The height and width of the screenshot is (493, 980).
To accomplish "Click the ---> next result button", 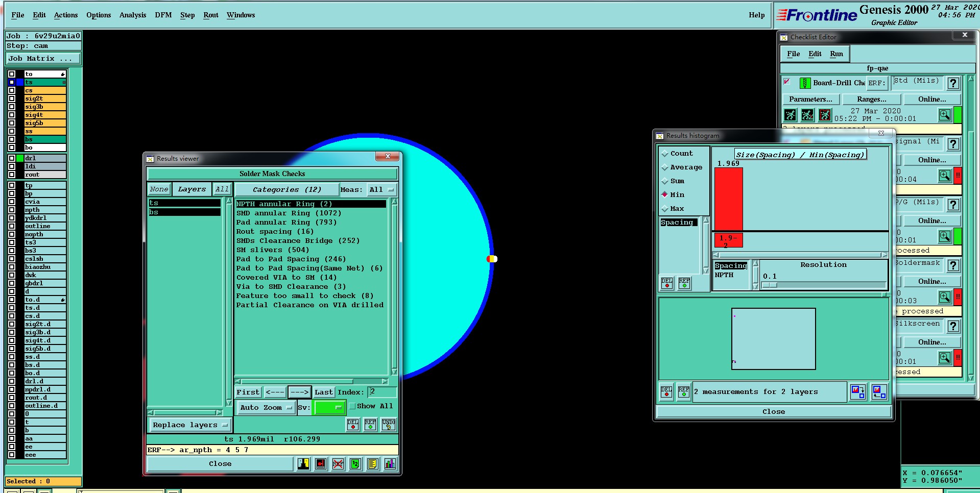I will [299, 392].
